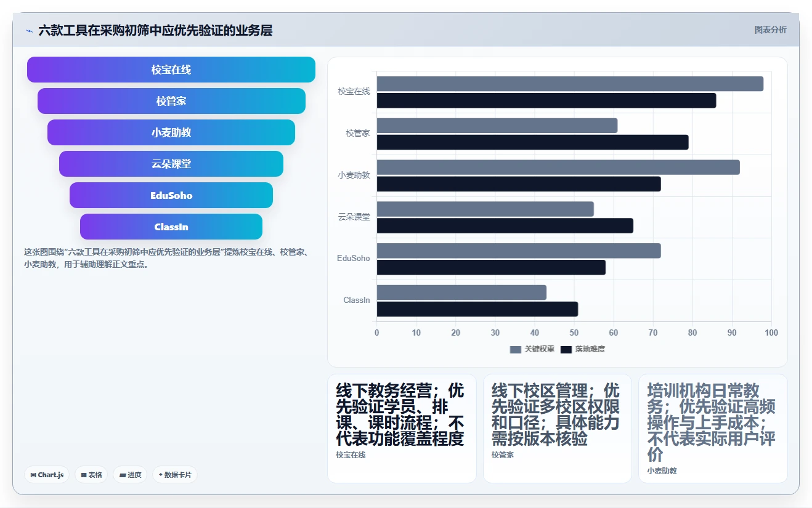Click 校管家 关键权重 gray bar
The width and height of the screenshot is (812, 508).
click(x=497, y=126)
